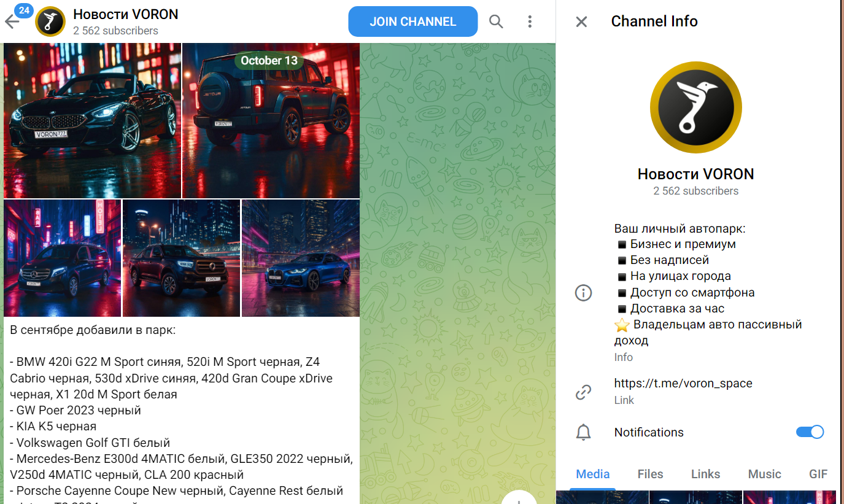Click the bell Notifications icon
Image resolution: width=844 pixels, height=504 pixels.
click(583, 432)
